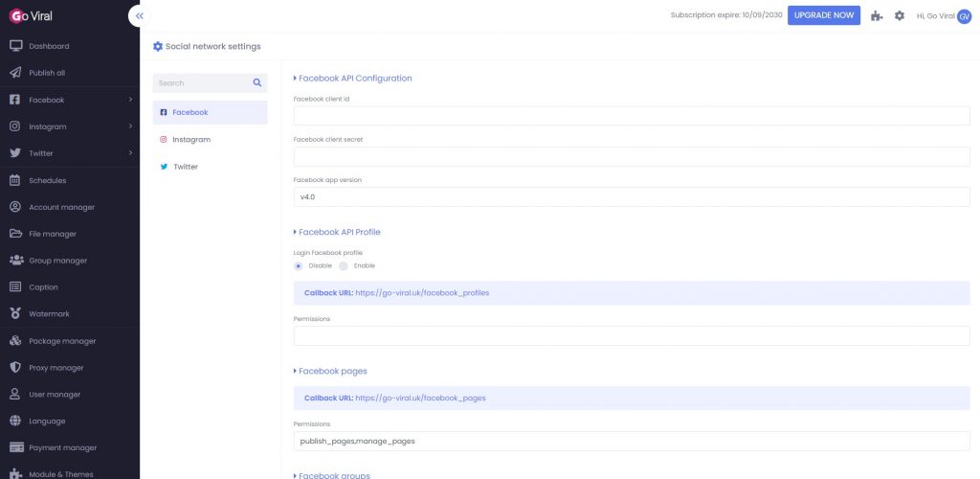Click the GV user avatar
The image size is (980, 479).
pyautogui.click(x=964, y=16)
